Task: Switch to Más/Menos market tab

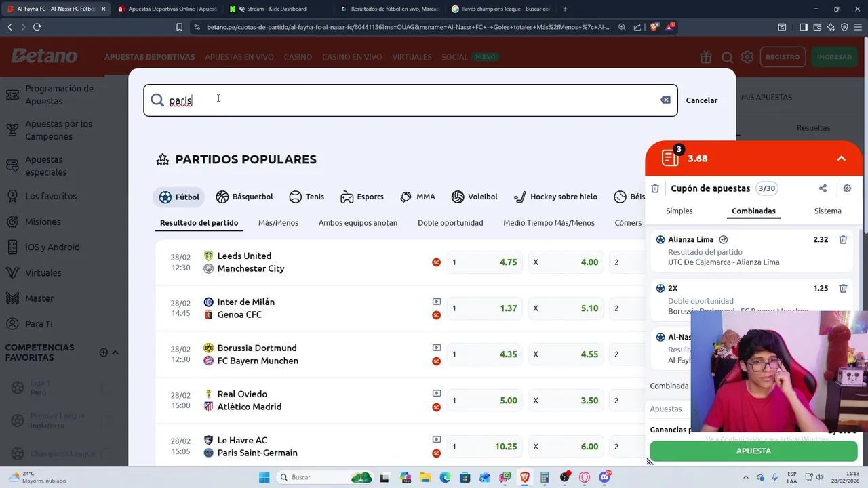Action: pyautogui.click(x=278, y=223)
